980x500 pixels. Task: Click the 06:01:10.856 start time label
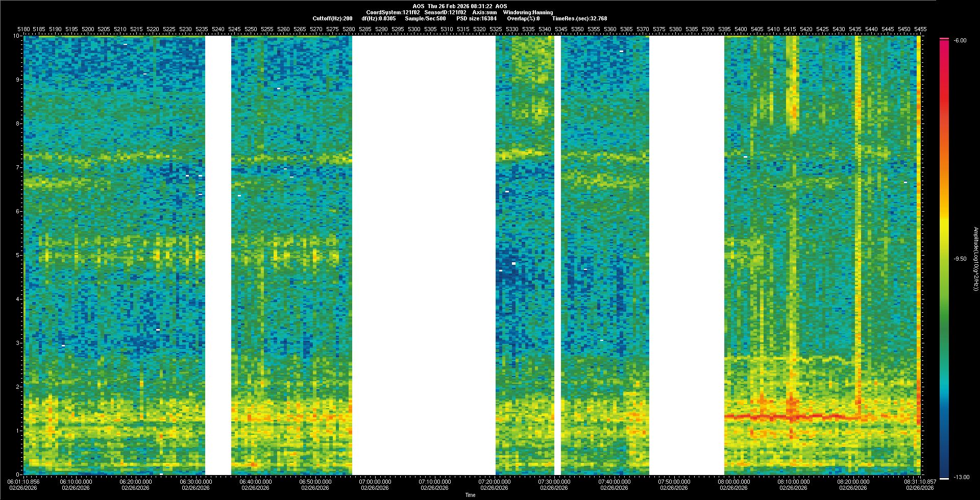pyautogui.click(x=23, y=481)
